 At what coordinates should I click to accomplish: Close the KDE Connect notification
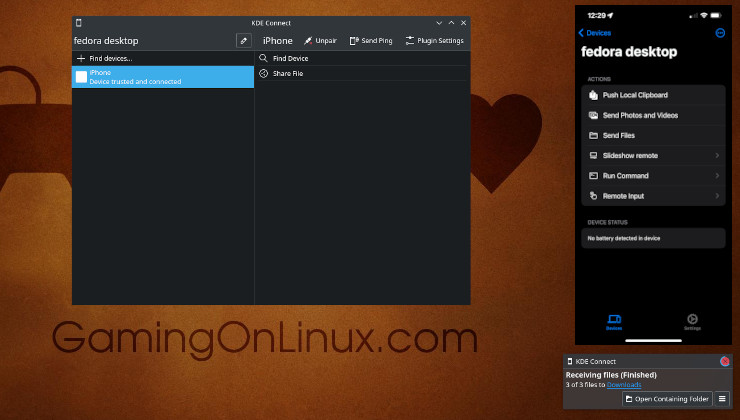725,361
